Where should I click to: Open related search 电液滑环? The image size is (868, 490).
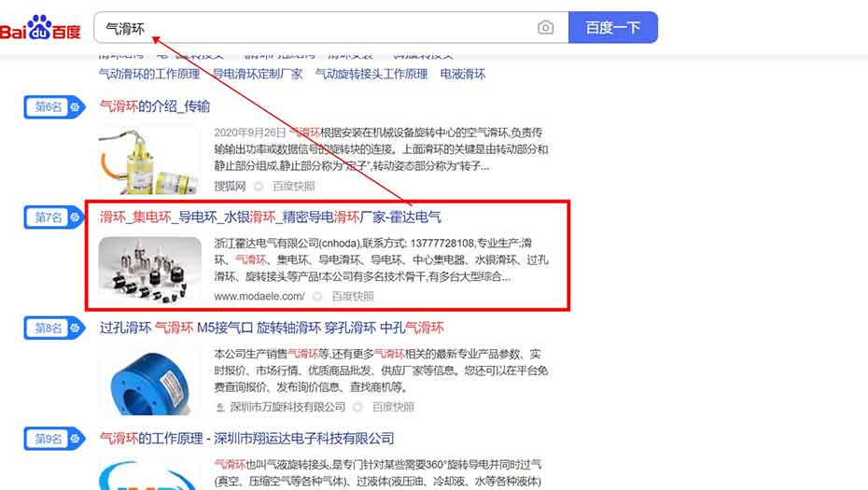(x=463, y=74)
